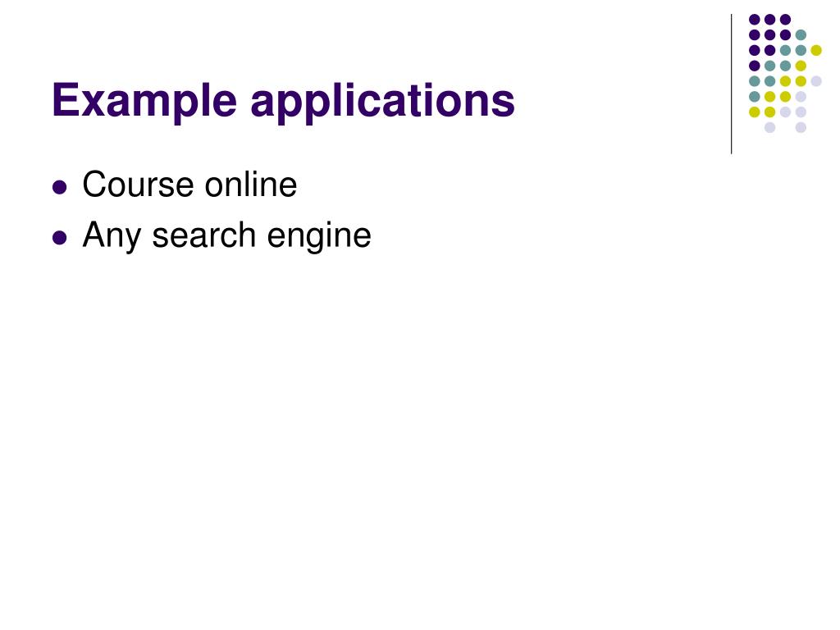Click the word Course in the first bullet

click(138, 185)
